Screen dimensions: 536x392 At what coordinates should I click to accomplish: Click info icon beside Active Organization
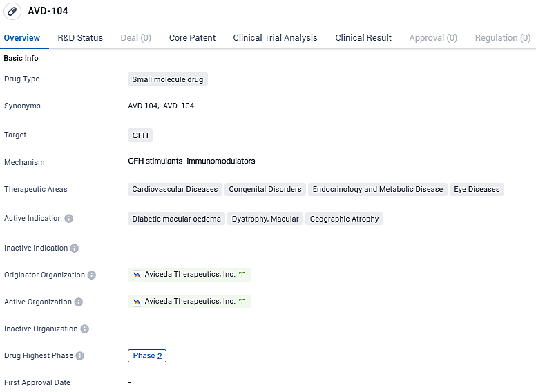click(x=78, y=302)
